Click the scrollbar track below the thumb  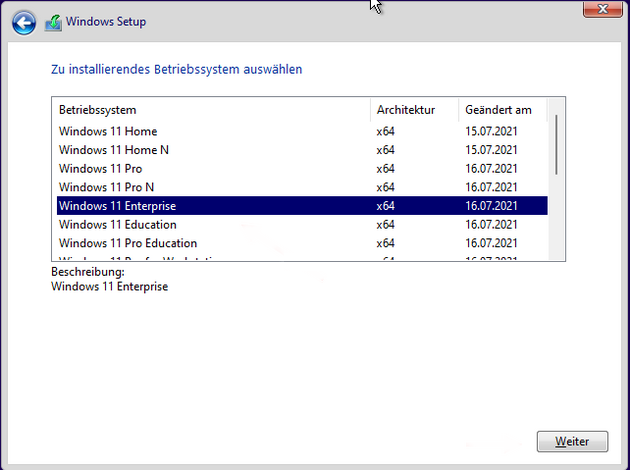[x=557, y=220]
